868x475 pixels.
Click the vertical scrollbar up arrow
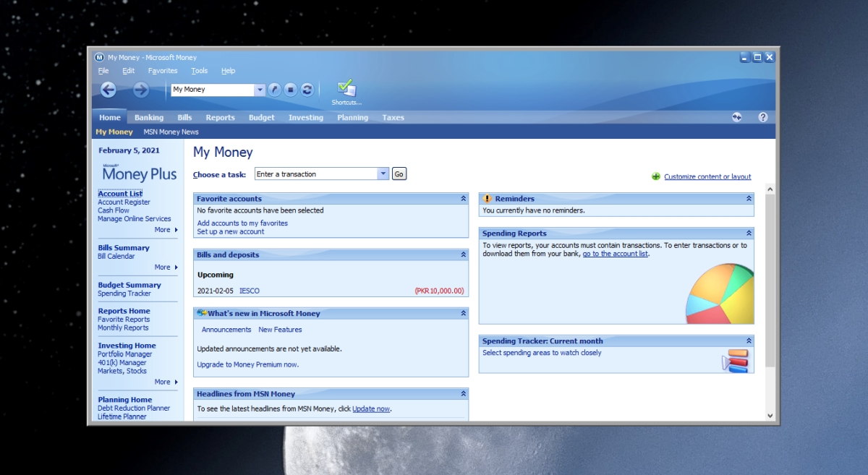tap(770, 189)
